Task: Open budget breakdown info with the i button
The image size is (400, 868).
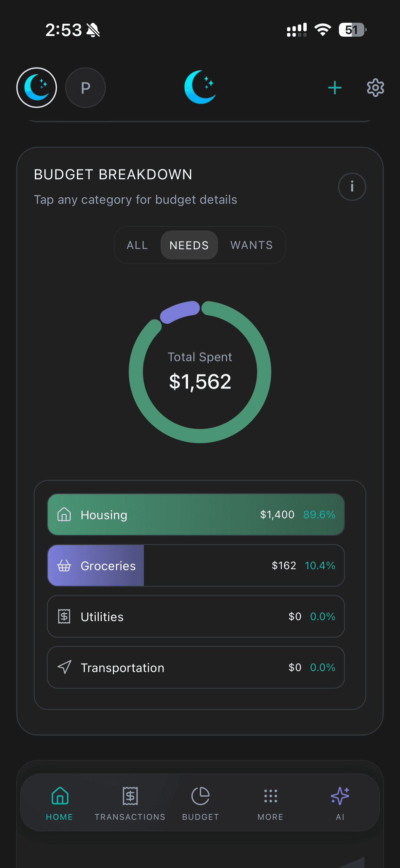Action: 352,186
